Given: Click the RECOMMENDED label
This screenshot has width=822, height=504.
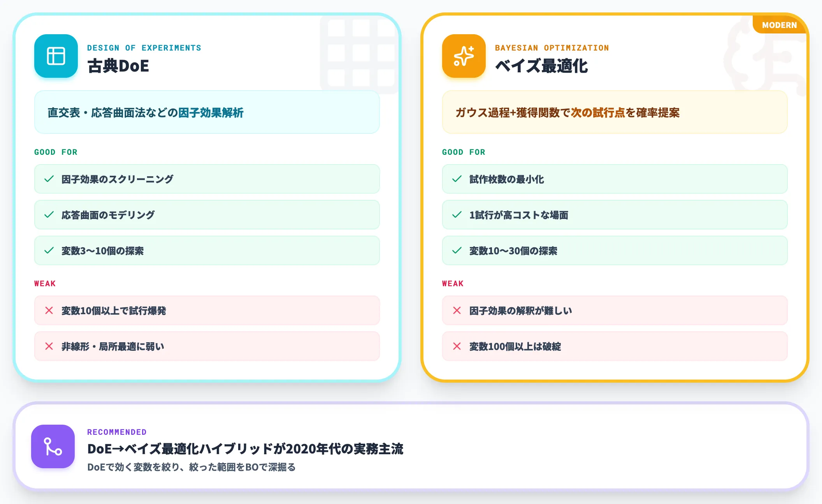Looking at the screenshot, I should 117,432.
